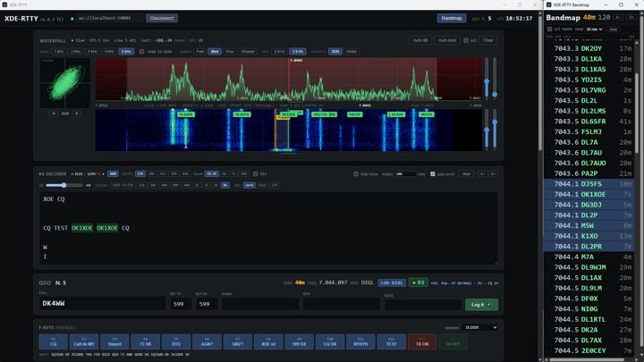
Task: Increase tuning scope size right arrow
Action: tap(77, 114)
